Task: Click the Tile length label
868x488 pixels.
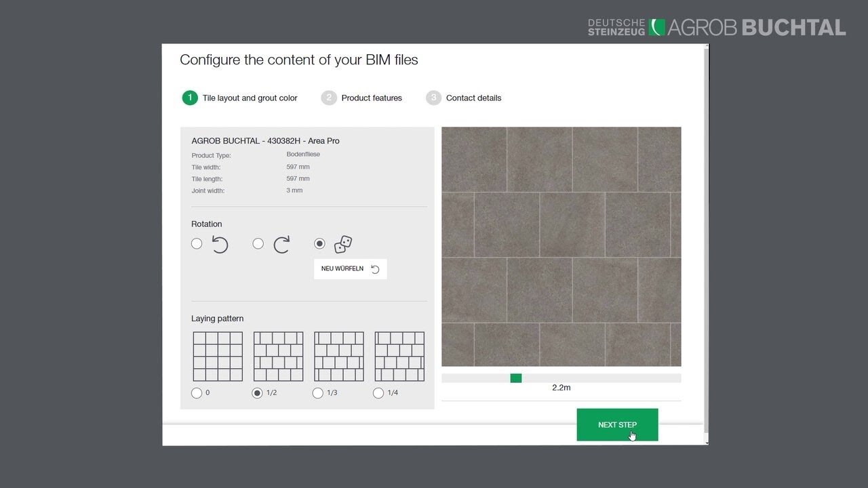Action: point(207,179)
